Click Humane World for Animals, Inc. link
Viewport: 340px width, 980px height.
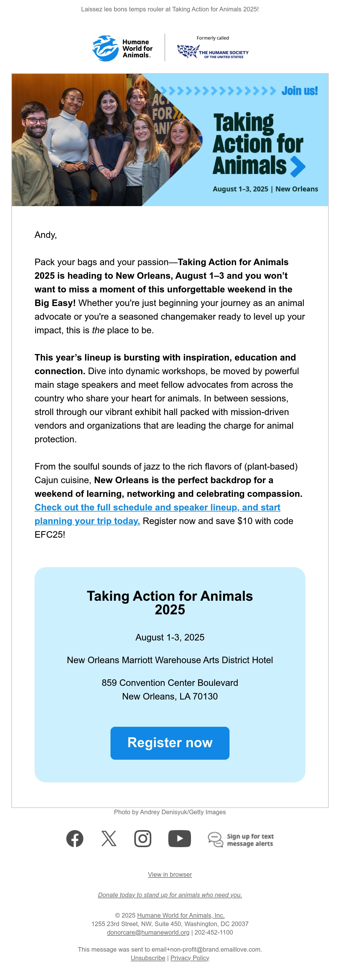[x=181, y=915]
